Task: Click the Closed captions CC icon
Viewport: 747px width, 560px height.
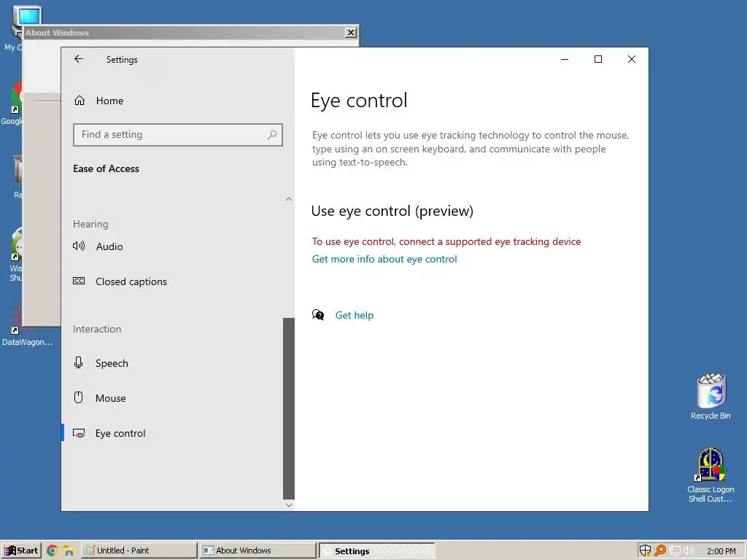Action: tap(79, 281)
